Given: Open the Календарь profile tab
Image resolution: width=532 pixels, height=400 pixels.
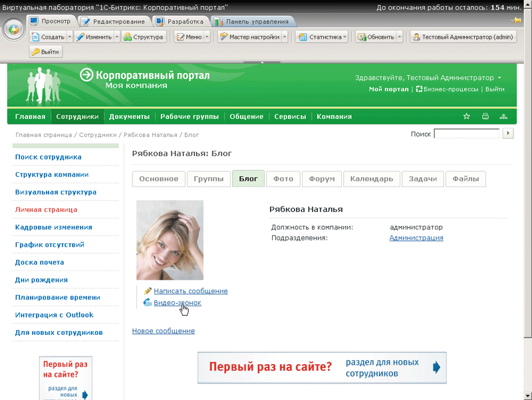Looking at the screenshot, I should point(372,179).
